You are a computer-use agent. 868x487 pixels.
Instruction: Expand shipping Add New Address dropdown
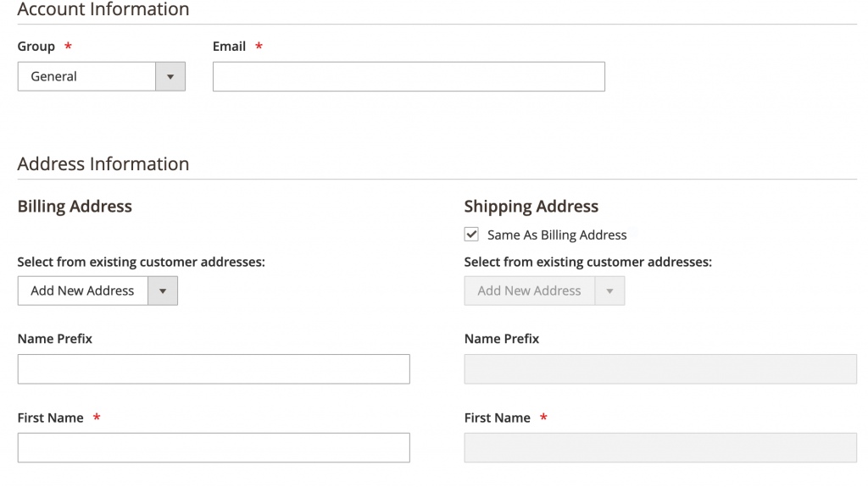(544, 291)
